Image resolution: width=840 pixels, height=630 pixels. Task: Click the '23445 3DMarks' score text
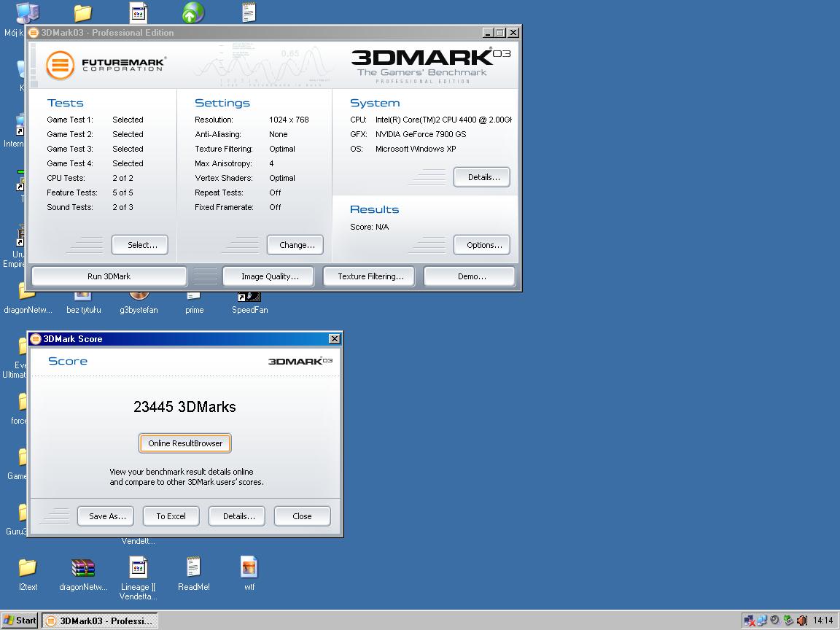pyautogui.click(x=184, y=407)
